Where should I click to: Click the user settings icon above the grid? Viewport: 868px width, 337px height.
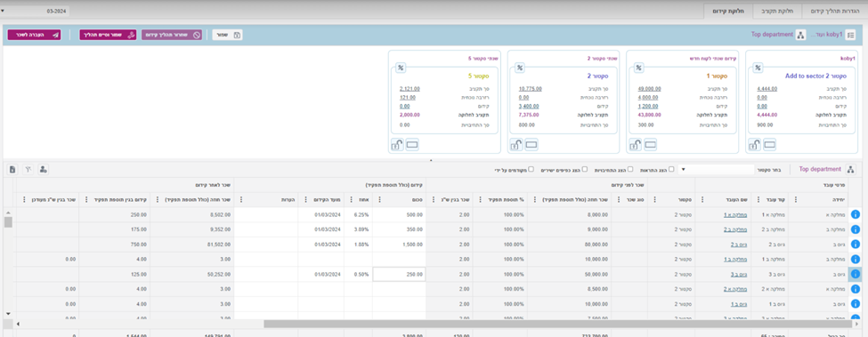pyautogui.click(x=43, y=169)
